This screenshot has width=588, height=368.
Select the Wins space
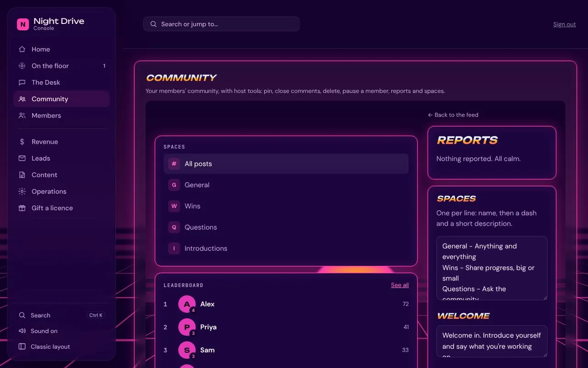[286, 206]
